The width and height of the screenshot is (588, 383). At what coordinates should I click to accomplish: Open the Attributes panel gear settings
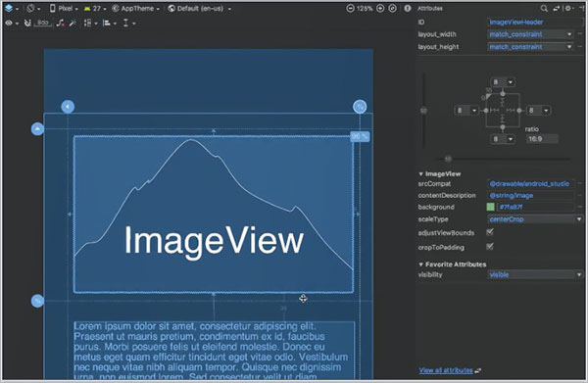(569, 8)
